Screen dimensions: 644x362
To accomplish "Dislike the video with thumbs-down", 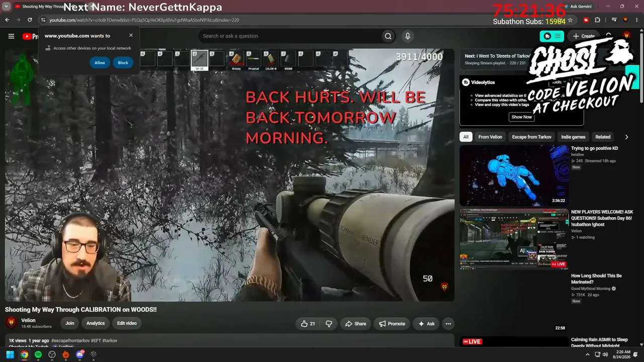I will [x=329, y=324].
